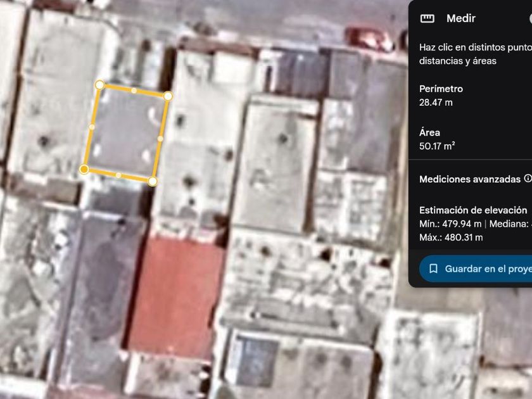Select the top-left vertex of the yellow polygon
Viewport: 532px width, 399px height.
[99, 85]
